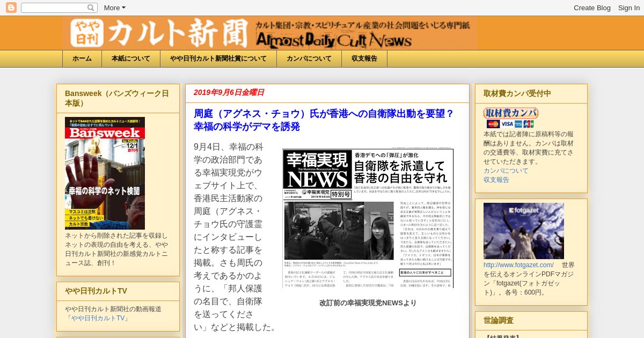Open the カンパについて sidebar link
Viewport: 644px width, 338px height.
[x=506, y=171]
